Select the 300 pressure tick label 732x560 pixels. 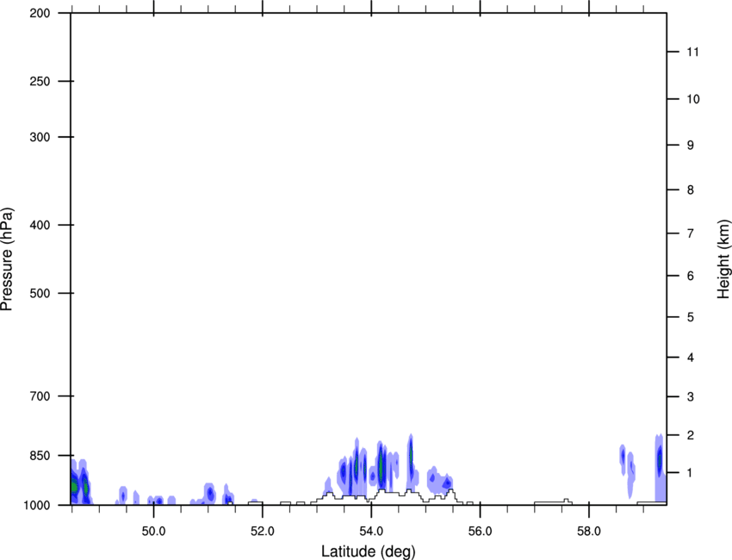pyautogui.click(x=40, y=137)
